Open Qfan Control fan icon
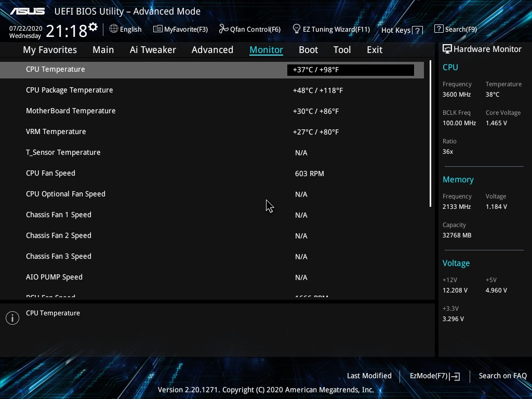The width and height of the screenshot is (532, 399). (x=223, y=29)
